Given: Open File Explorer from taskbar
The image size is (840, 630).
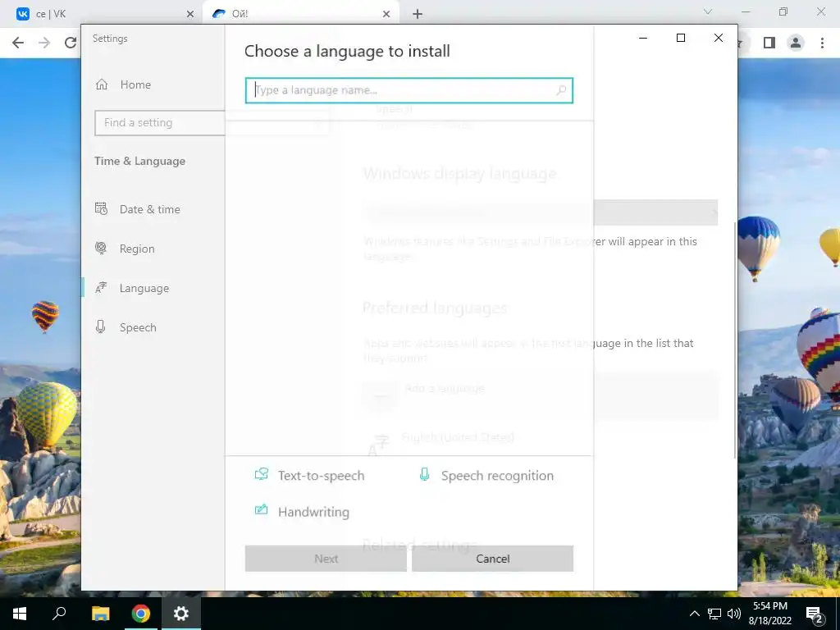Looking at the screenshot, I should point(100,614).
